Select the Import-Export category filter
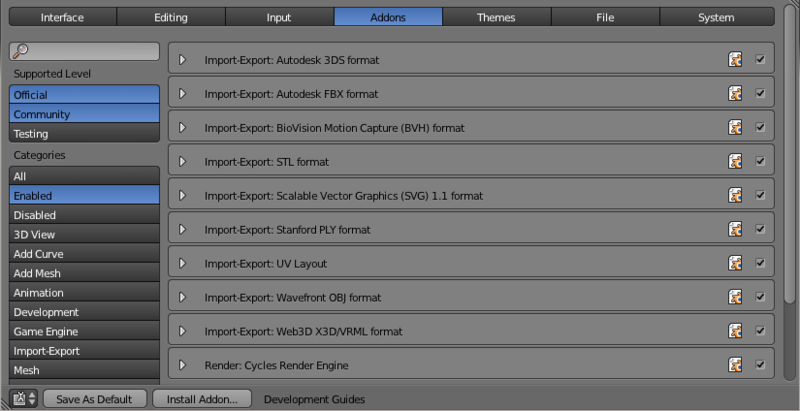 coord(84,351)
